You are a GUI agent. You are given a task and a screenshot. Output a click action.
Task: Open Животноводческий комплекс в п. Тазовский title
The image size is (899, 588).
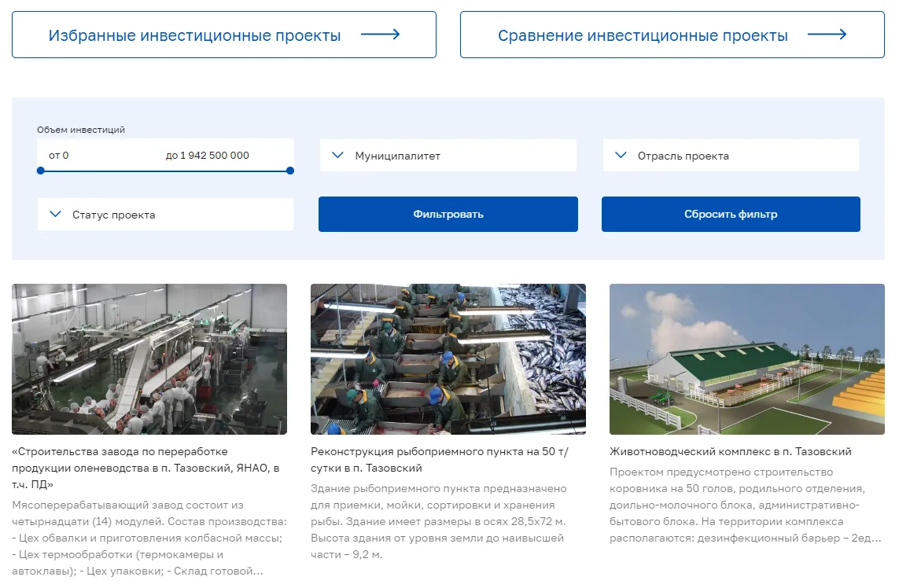[x=731, y=452]
